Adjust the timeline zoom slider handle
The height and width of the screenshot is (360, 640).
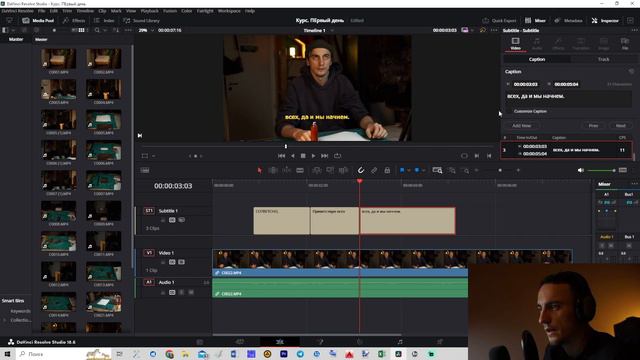tap(500, 170)
